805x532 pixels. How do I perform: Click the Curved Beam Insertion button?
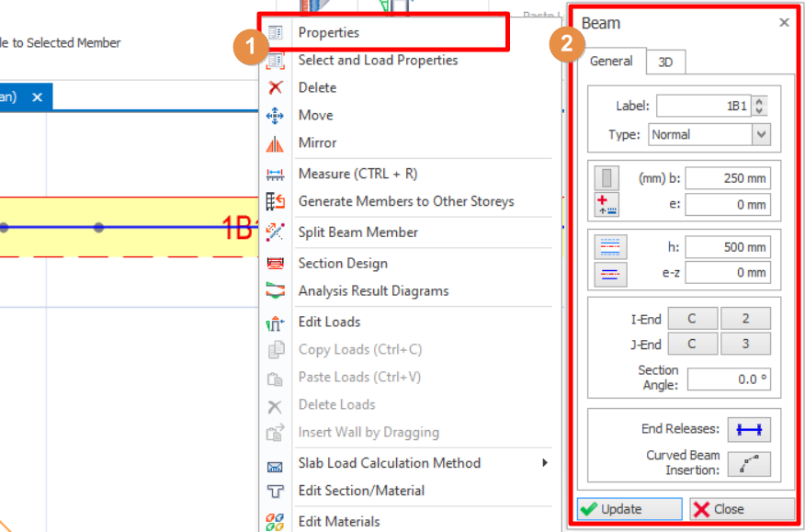(x=749, y=463)
